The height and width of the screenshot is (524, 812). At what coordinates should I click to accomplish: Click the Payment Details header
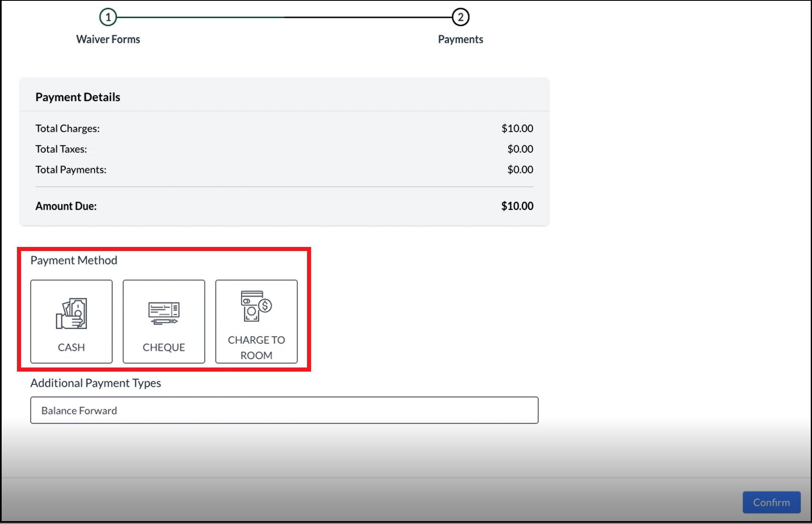tap(78, 97)
